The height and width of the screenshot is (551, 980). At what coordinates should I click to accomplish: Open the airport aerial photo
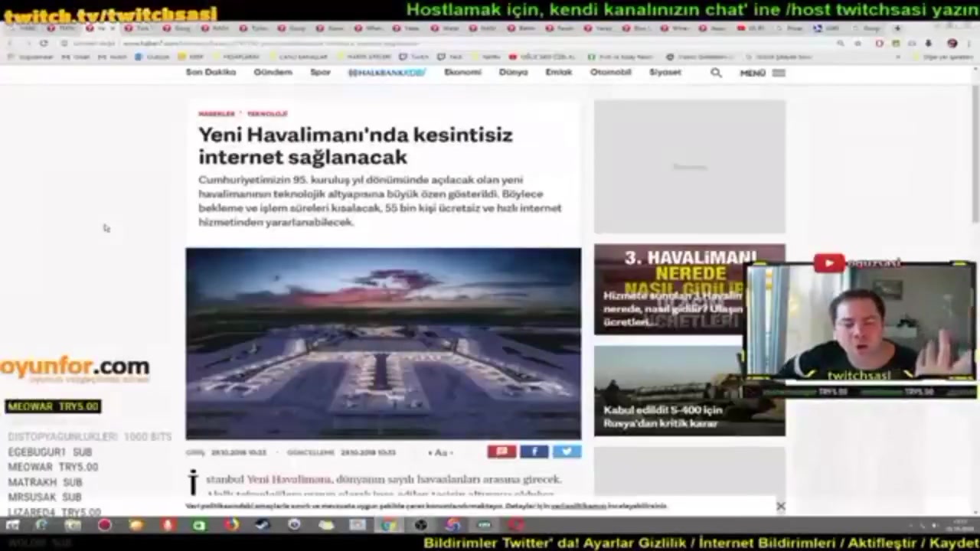pyautogui.click(x=383, y=343)
